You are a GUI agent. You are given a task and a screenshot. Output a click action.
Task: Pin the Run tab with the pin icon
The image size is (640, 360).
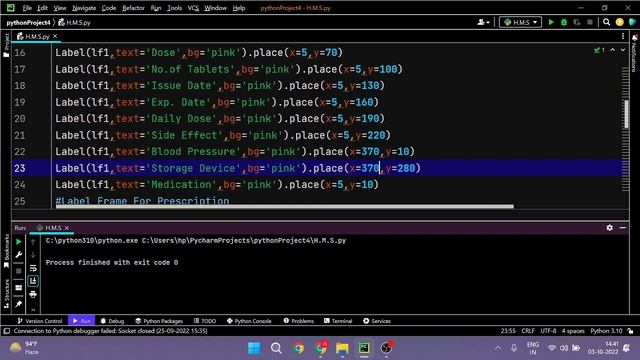click(x=19, y=304)
